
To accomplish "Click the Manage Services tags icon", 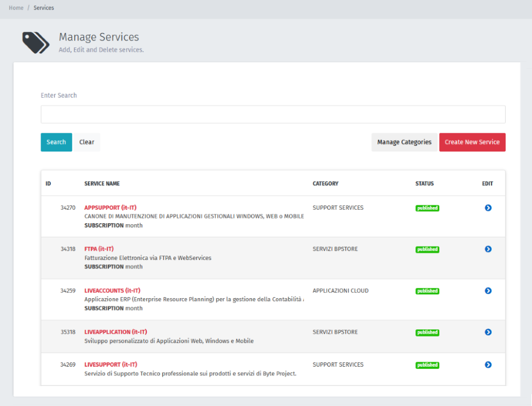I will tap(36, 43).
